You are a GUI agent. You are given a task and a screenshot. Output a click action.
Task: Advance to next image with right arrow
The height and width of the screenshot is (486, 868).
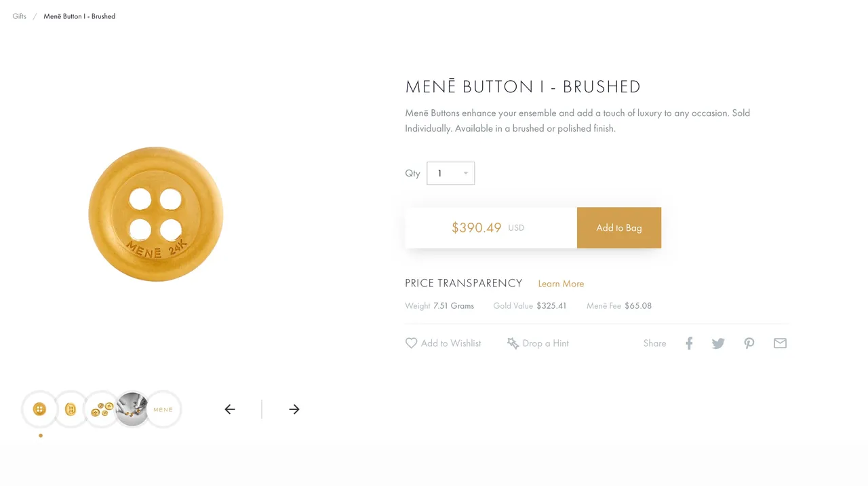(294, 409)
